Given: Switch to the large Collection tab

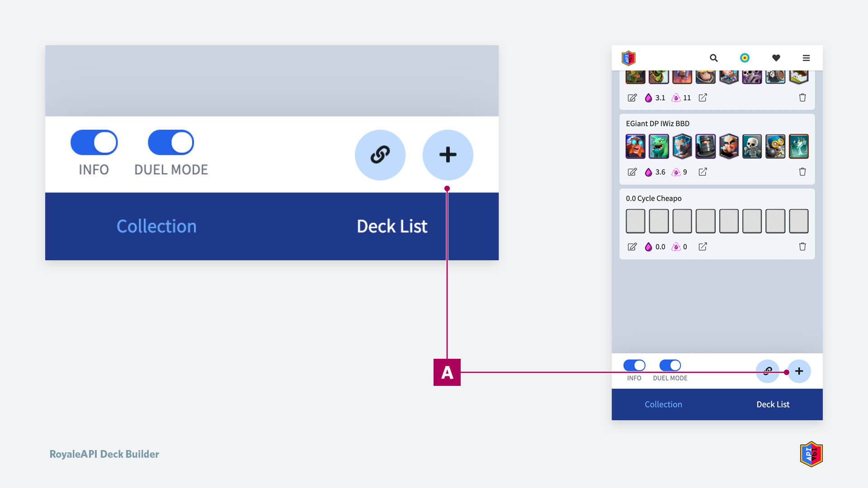Looking at the screenshot, I should click(156, 226).
